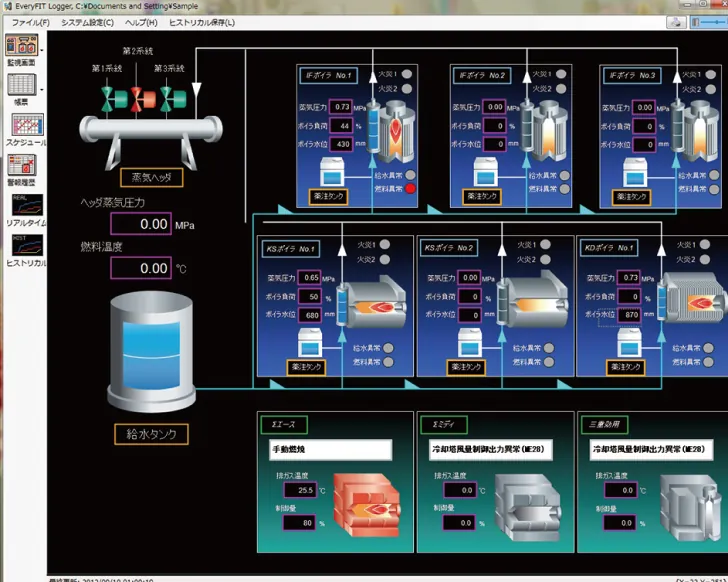Open the ヒストリカル保存(L) menu

[x=202, y=22]
